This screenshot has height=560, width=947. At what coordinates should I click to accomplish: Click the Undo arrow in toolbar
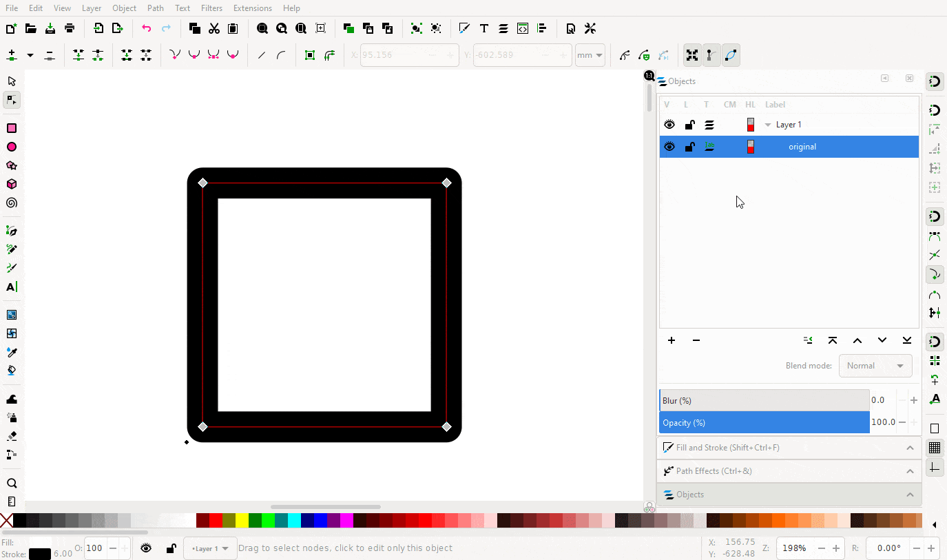(146, 28)
